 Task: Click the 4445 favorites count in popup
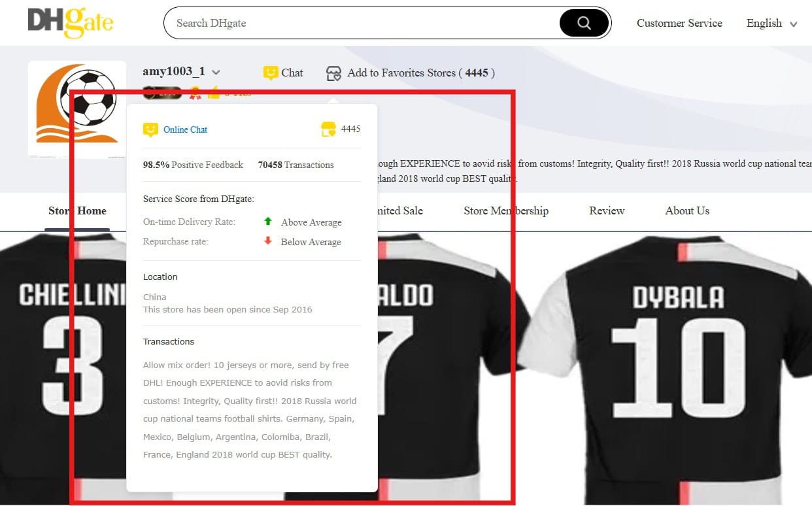click(x=351, y=129)
